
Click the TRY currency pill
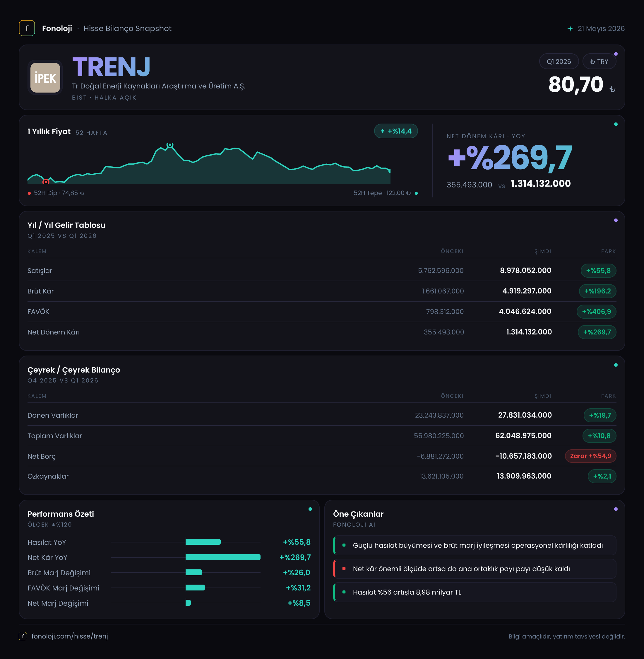(599, 62)
